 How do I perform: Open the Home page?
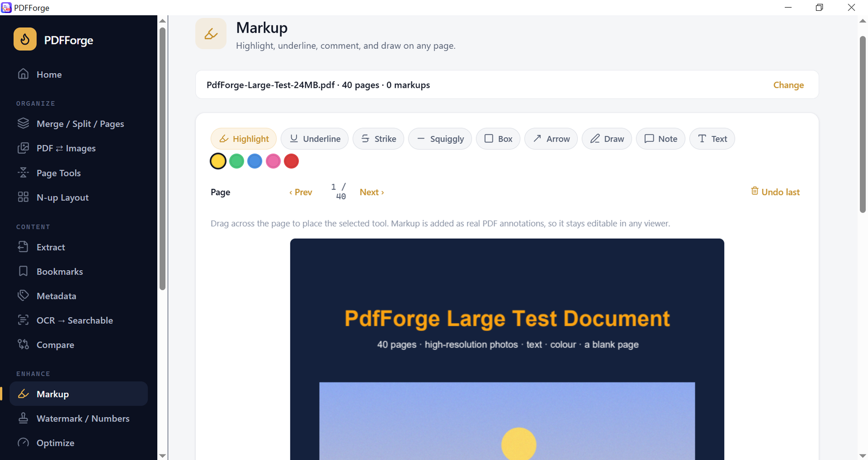pyautogui.click(x=79, y=74)
